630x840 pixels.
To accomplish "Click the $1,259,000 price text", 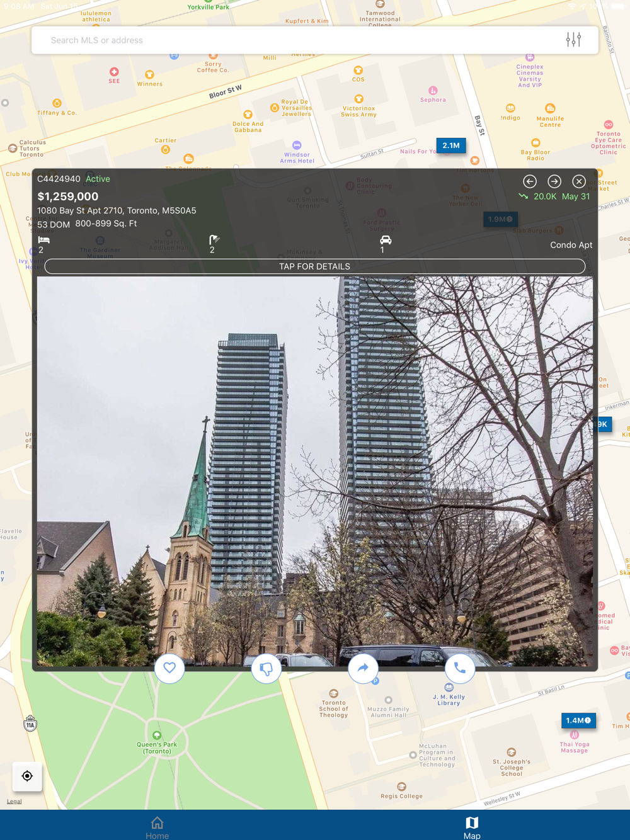I will click(68, 196).
